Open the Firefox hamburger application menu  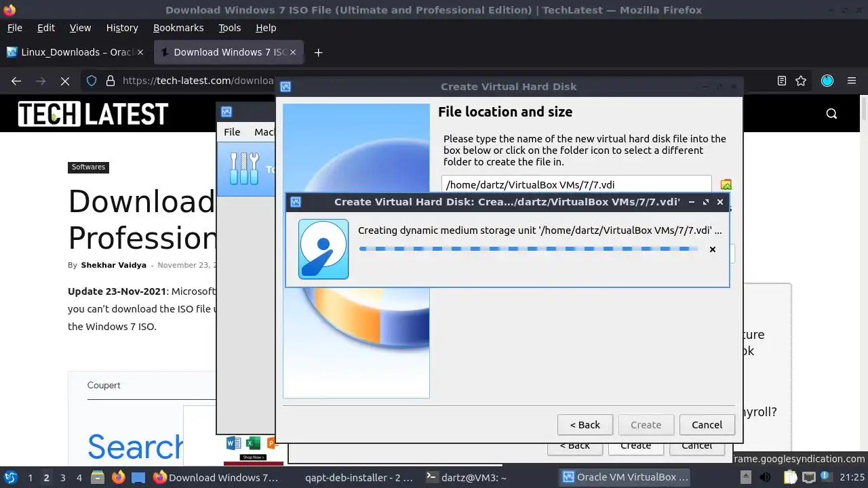point(852,81)
